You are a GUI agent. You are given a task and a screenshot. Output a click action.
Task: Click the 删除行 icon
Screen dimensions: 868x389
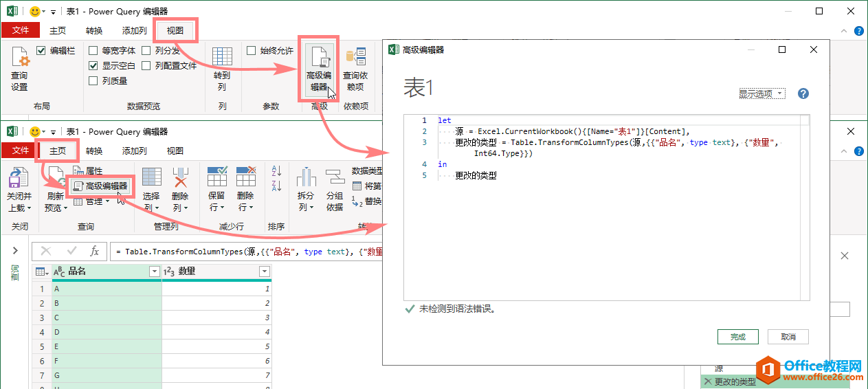coord(246,177)
